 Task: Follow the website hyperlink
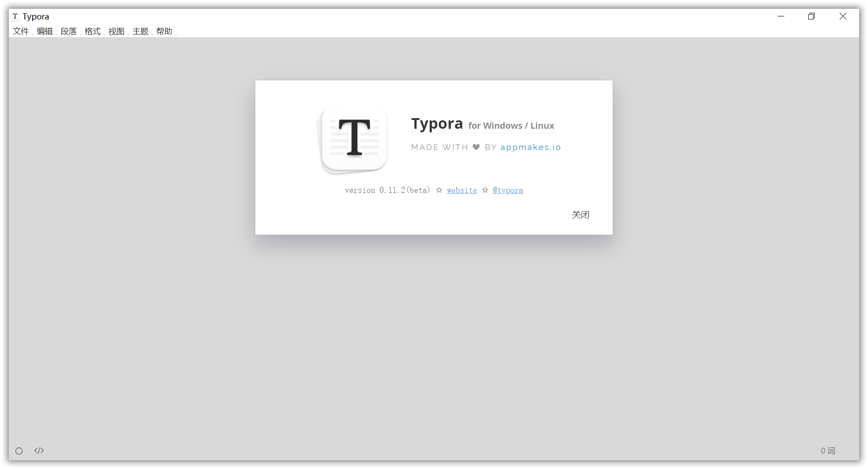coord(462,190)
